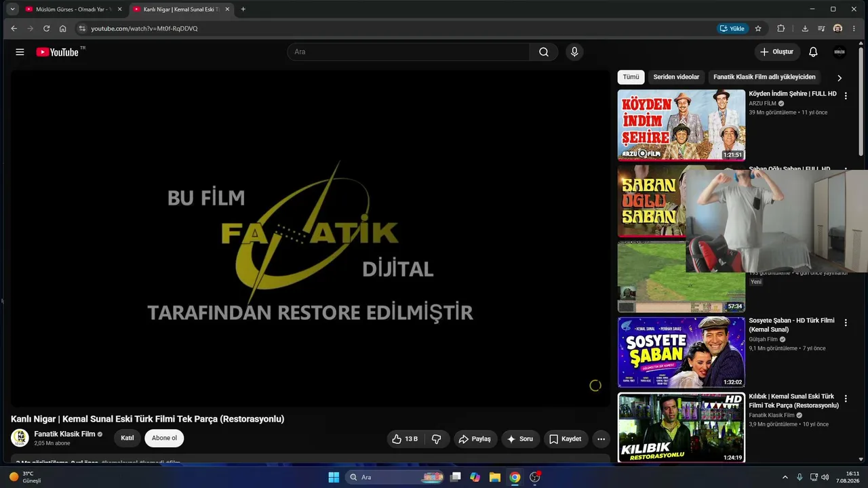The image size is (868, 488).
Task: Open Task View on the taskbar
Action: (x=456, y=477)
